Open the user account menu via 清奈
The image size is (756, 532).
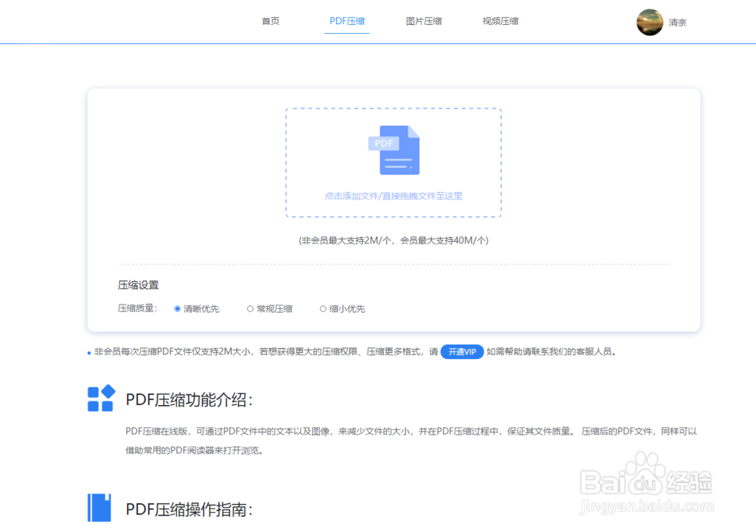pos(677,23)
